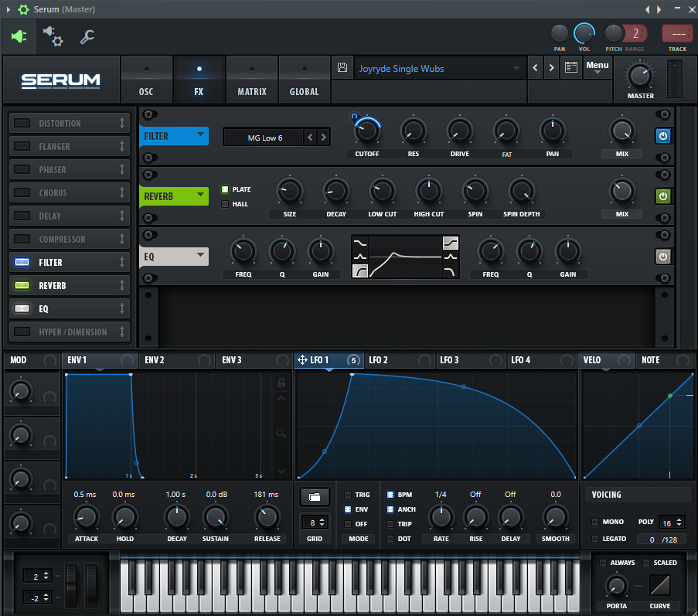Select next filter type arrow
Screen dimensions: 698x616
(324, 138)
